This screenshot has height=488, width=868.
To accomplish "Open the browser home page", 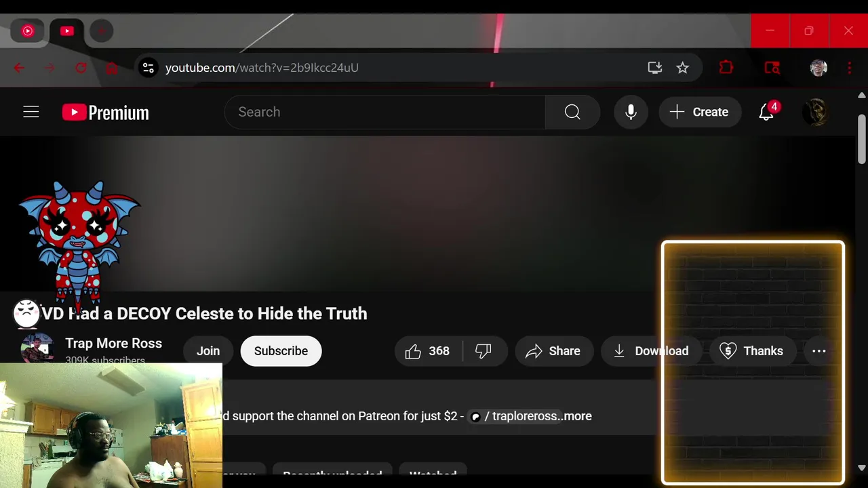I will [x=112, y=68].
